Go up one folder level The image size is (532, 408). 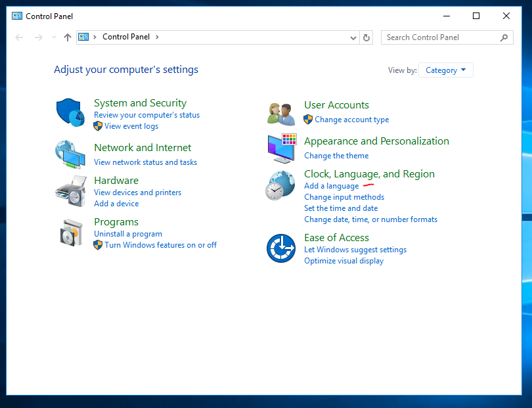point(68,37)
